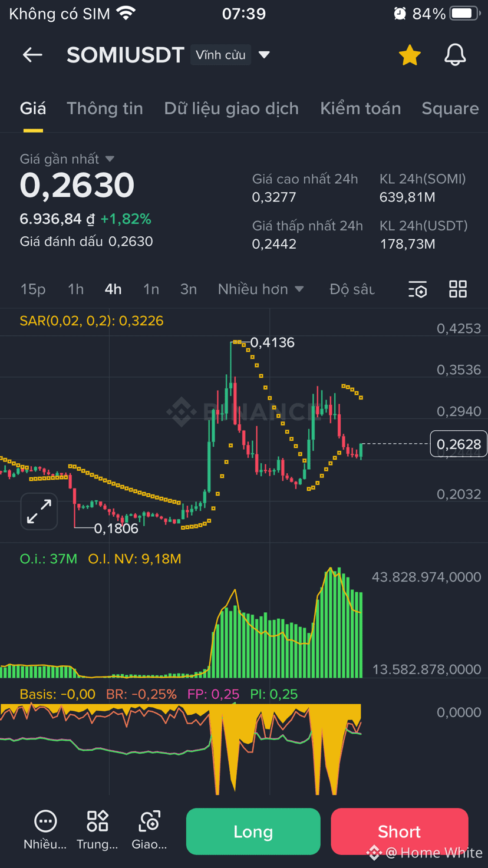Tap the last price 0,2630

77,185
